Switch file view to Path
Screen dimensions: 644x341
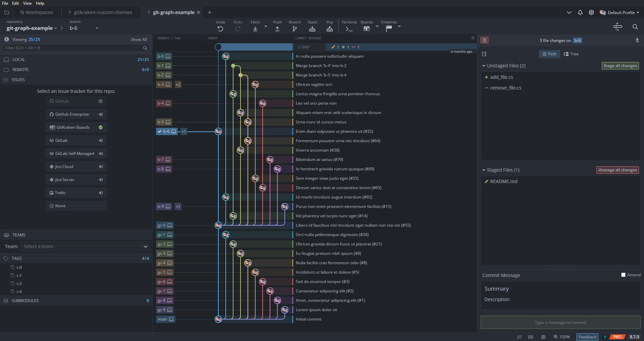(549, 54)
